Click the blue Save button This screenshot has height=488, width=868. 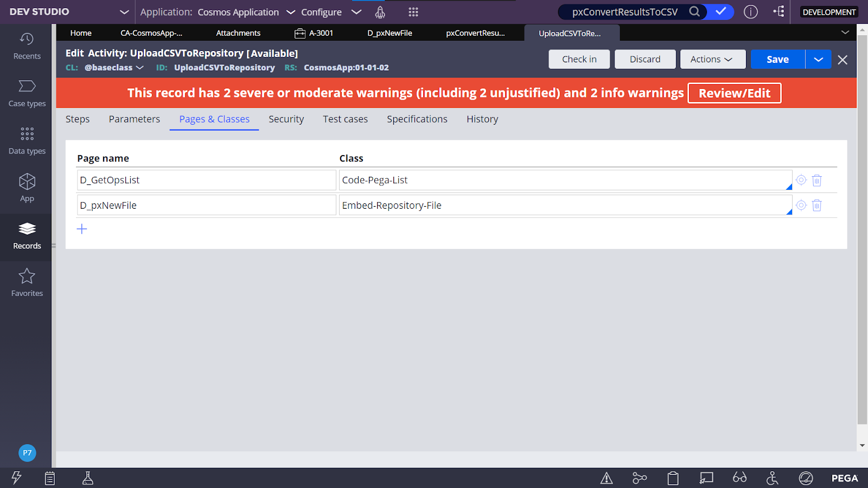pyautogui.click(x=777, y=59)
